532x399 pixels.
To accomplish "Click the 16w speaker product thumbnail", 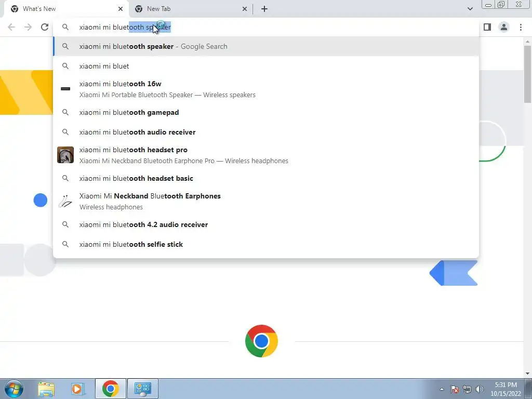I will pyautogui.click(x=65, y=89).
